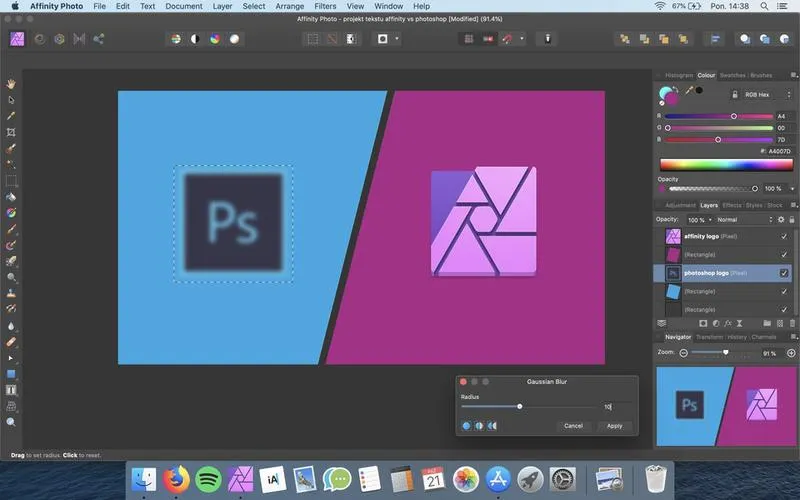
Task: Select the View (hand) tool
Action: (11, 84)
